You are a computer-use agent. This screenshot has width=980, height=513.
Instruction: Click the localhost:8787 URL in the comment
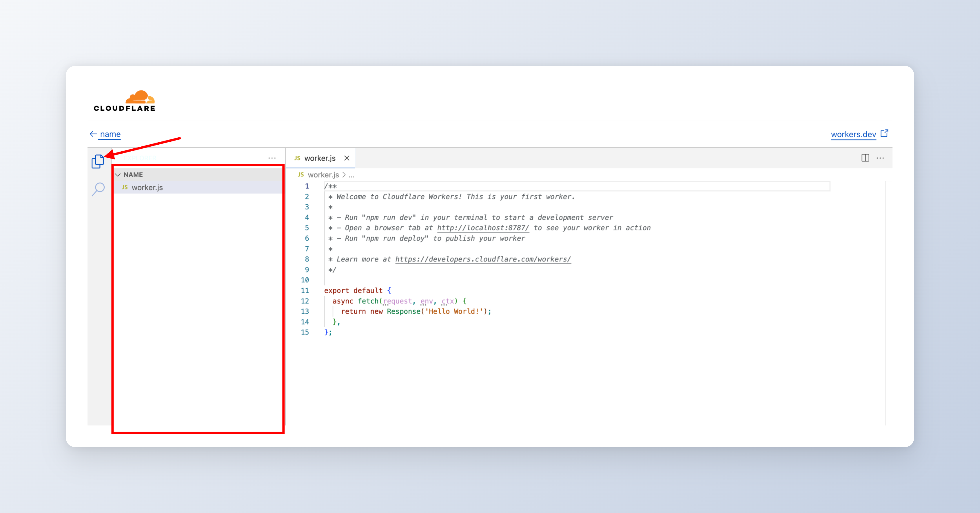(x=483, y=228)
